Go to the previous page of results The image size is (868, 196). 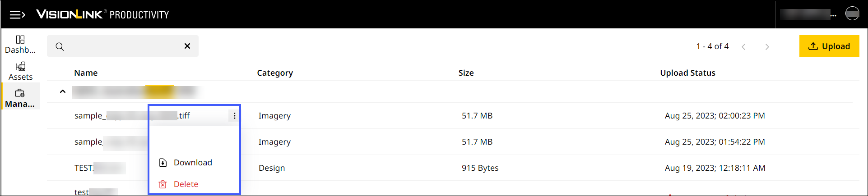click(743, 47)
